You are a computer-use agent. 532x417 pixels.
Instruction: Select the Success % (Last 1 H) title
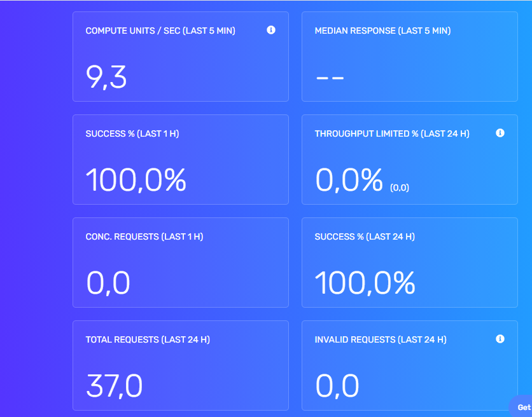pos(132,133)
